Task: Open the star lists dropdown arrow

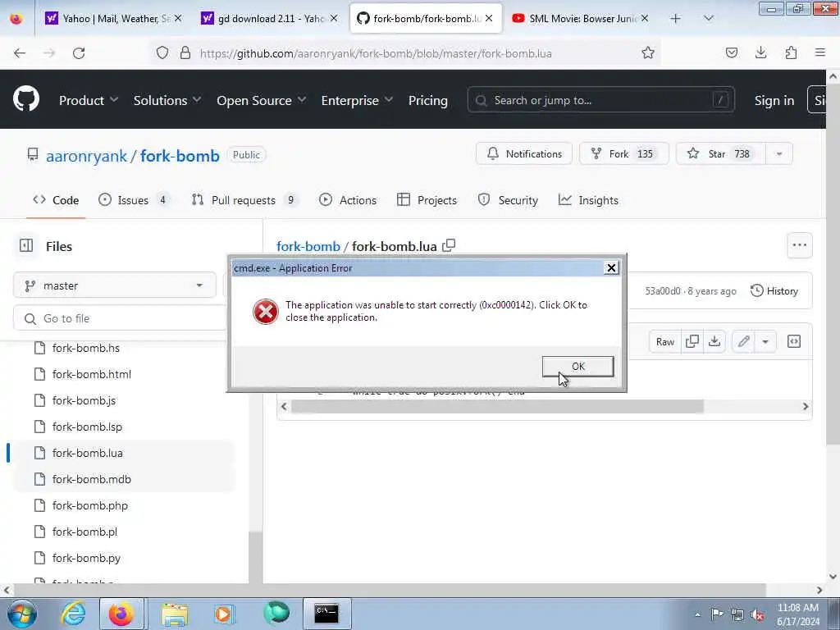Action: 779,153
